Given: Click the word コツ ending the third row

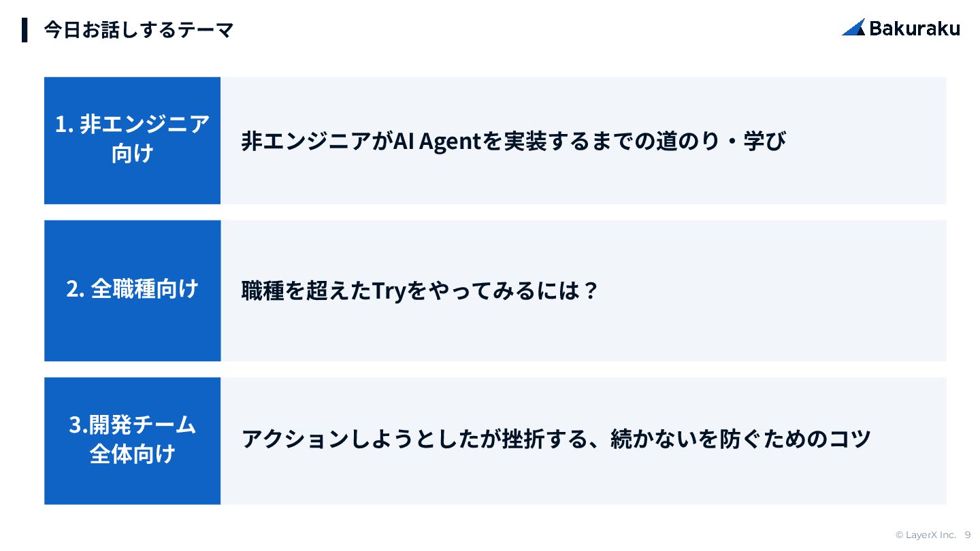Looking at the screenshot, I should pos(851,439).
